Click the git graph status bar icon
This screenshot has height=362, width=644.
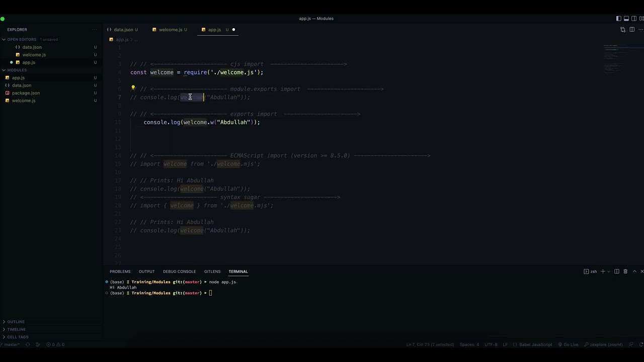38,344
